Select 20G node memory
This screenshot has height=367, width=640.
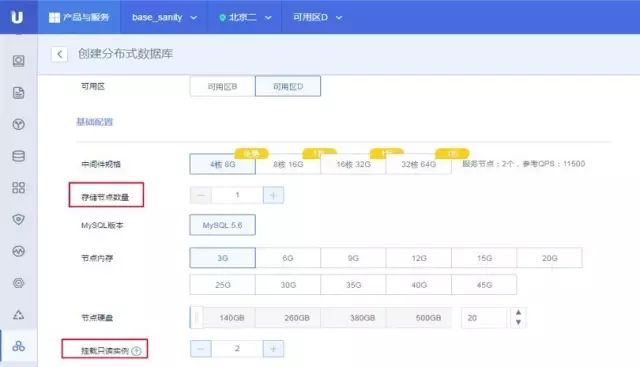coord(550,258)
